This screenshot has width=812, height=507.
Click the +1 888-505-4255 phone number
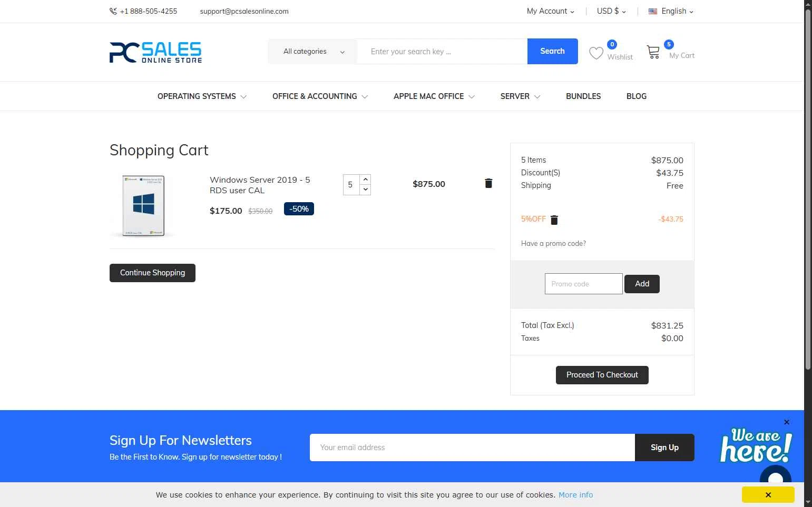coord(149,11)
